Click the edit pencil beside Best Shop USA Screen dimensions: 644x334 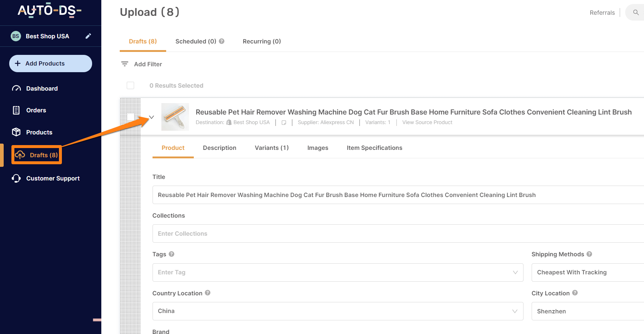pyautogui.click(x=88, y=36)
